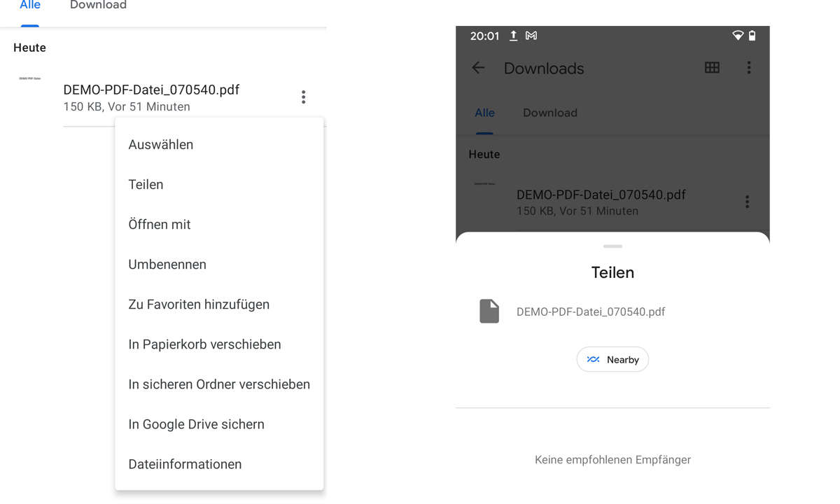This screenshot has width=840, height=504.
Task: Switch to grid view in Downloads header
Action: [712, 68]
